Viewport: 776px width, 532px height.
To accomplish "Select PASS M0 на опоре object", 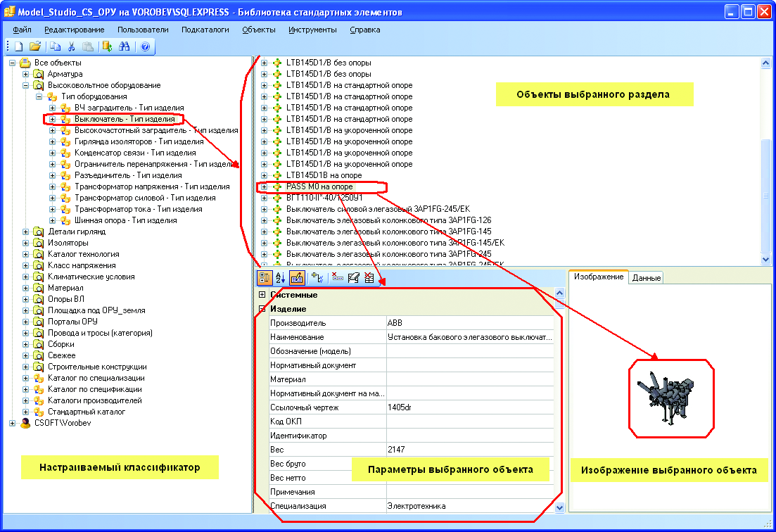I will [x=319, y=186].
